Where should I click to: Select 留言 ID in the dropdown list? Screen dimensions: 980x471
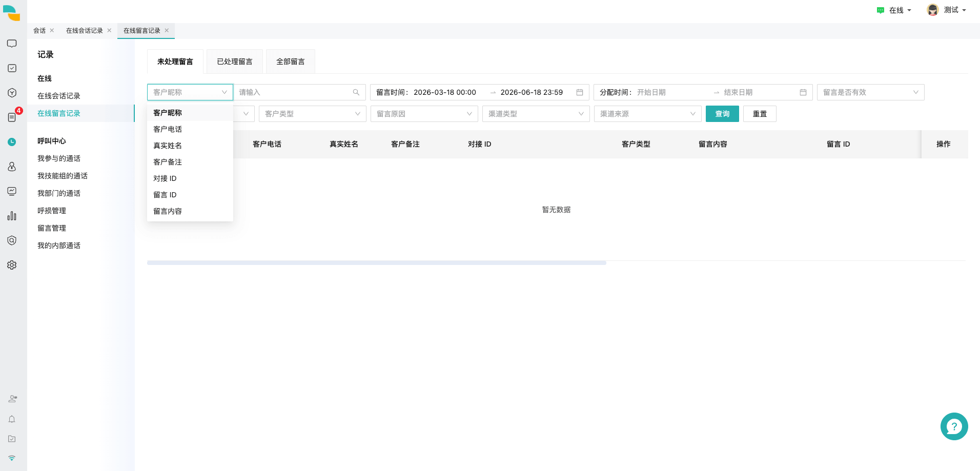[190, 195]
